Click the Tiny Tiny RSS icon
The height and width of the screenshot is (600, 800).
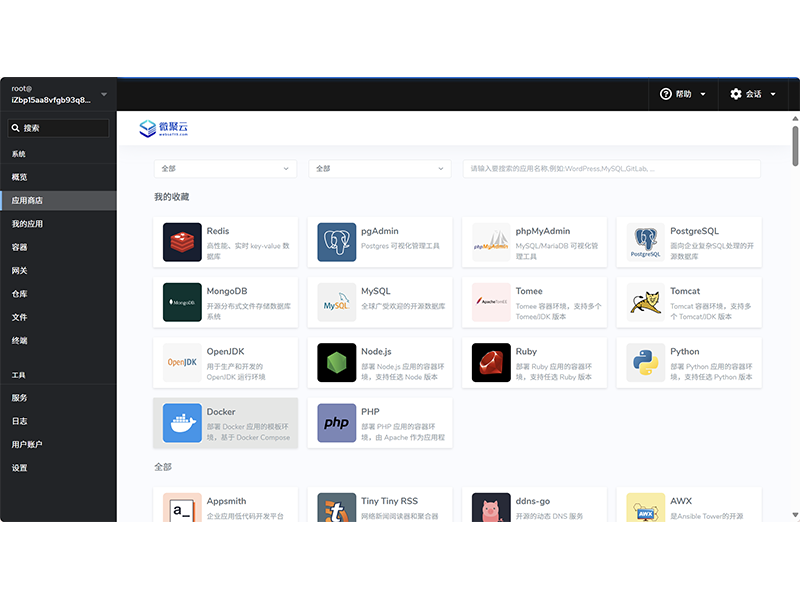pyautogui.click(x=337, y=507)
